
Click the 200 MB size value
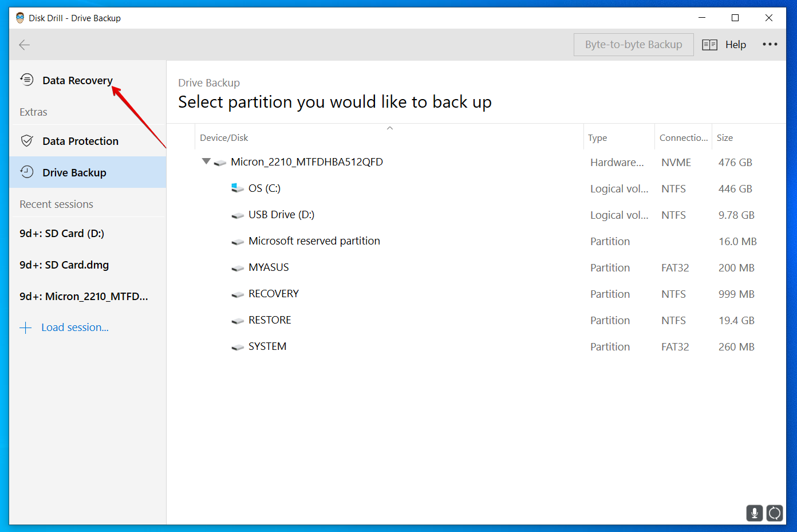(736, 268)
